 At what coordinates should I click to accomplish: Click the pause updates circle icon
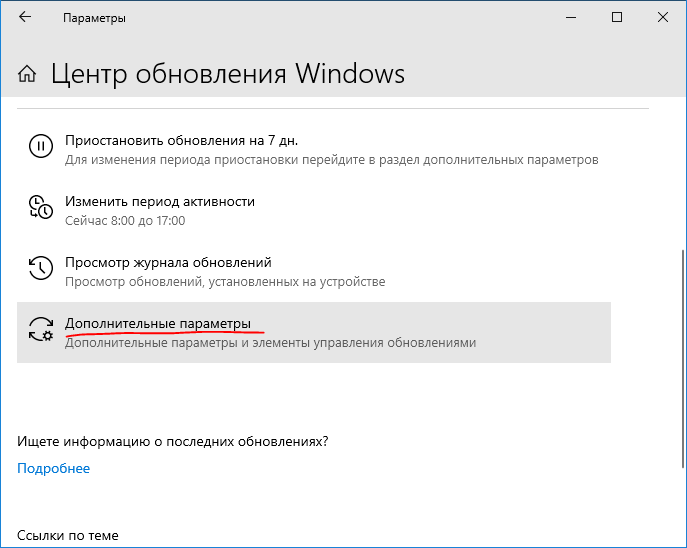click(41, 145)
